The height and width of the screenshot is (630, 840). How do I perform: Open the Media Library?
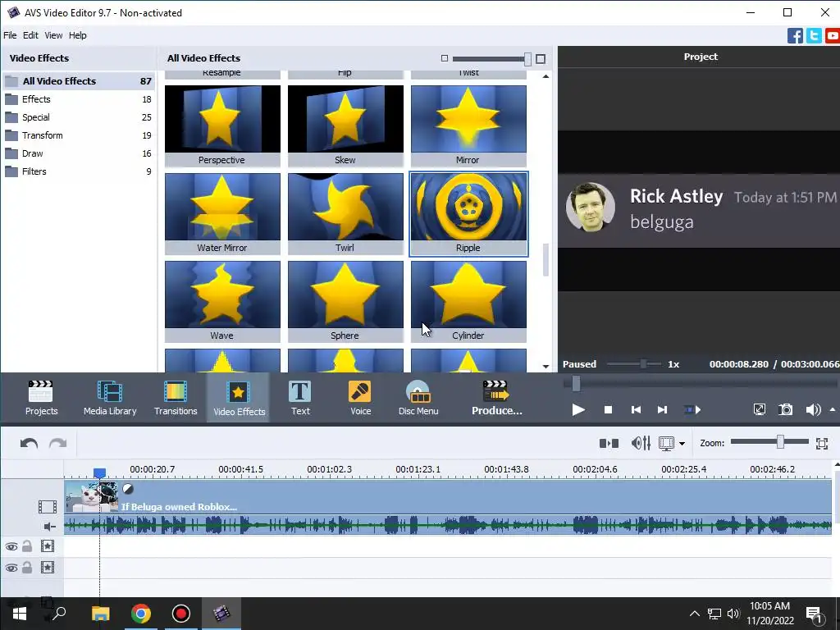coord(110,398)
